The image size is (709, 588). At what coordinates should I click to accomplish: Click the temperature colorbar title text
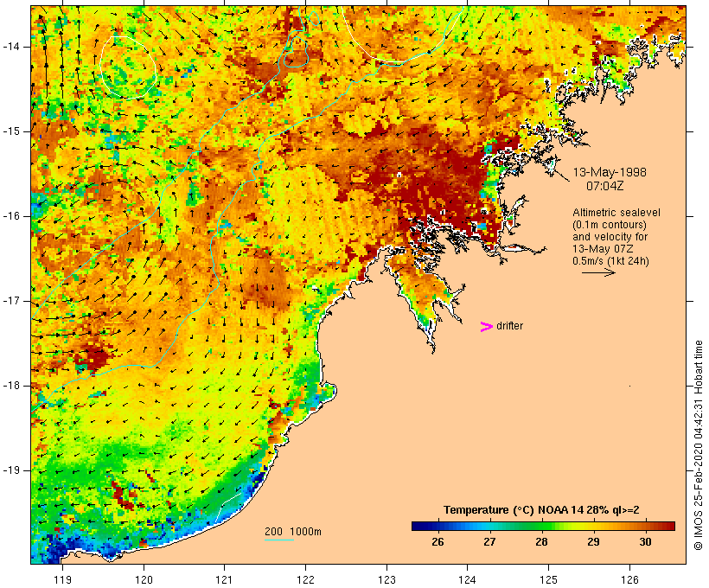[x=541, y=510]
